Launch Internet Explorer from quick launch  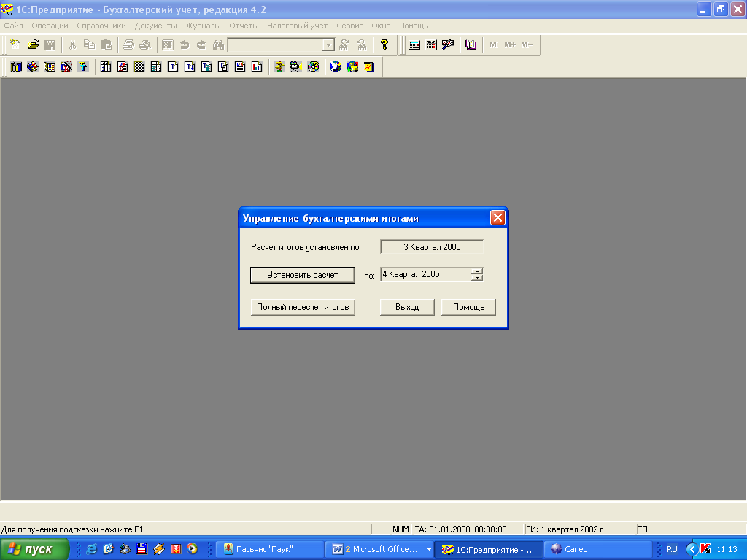(91, 549)
